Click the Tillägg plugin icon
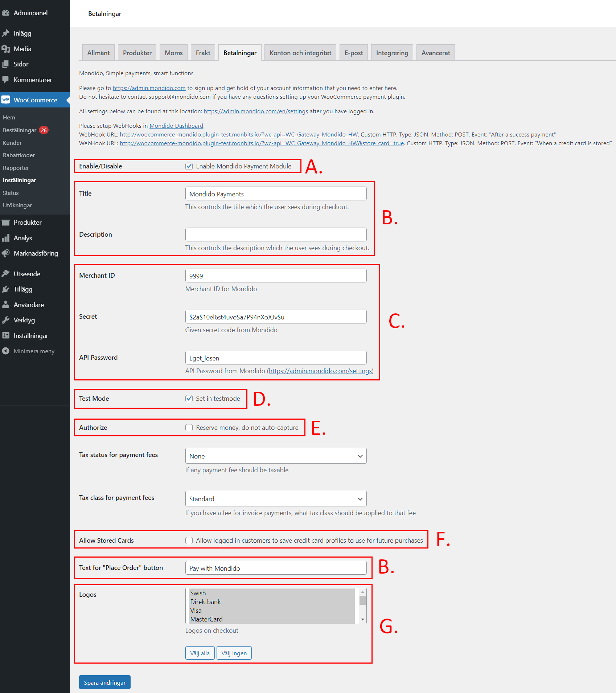 [x=5, y=289]
